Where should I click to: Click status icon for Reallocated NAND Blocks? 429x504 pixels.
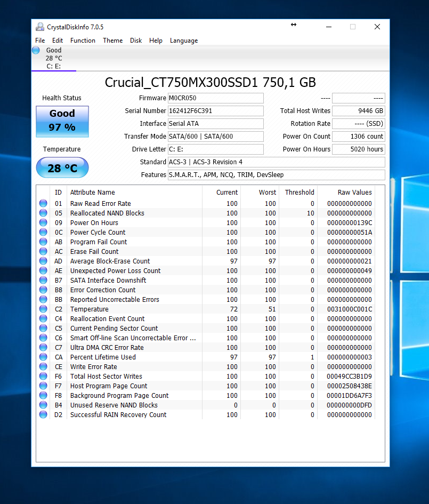pos(43,213)
